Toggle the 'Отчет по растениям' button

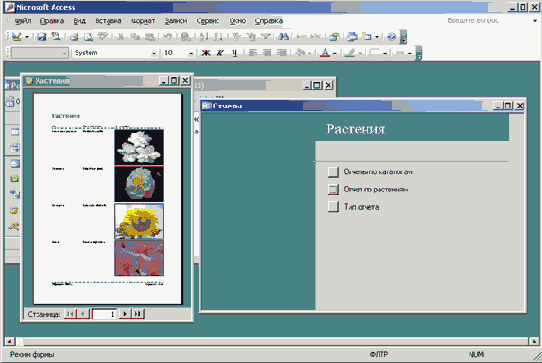click(333, 189)
